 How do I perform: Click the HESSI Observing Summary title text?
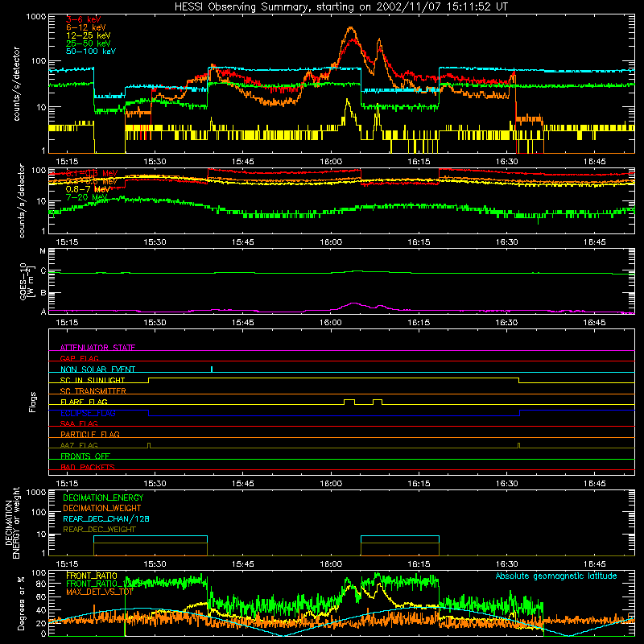pyautogui.click(x=341, y=7)
